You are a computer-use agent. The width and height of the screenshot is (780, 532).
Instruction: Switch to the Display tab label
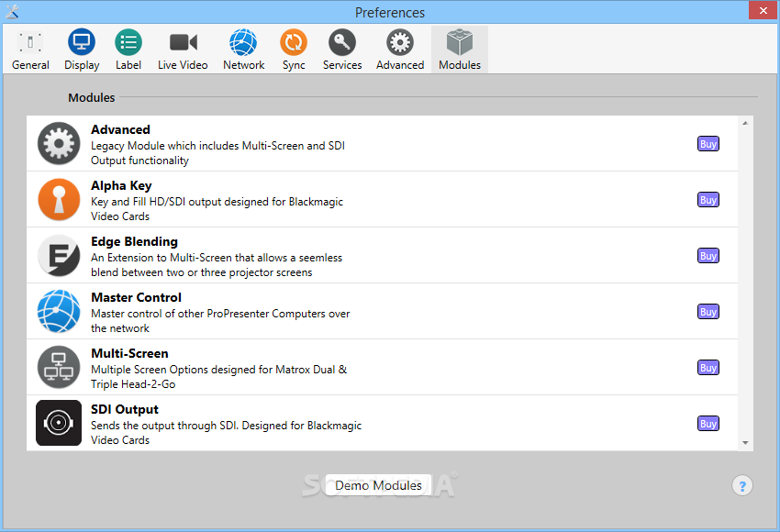click(82, 65)
